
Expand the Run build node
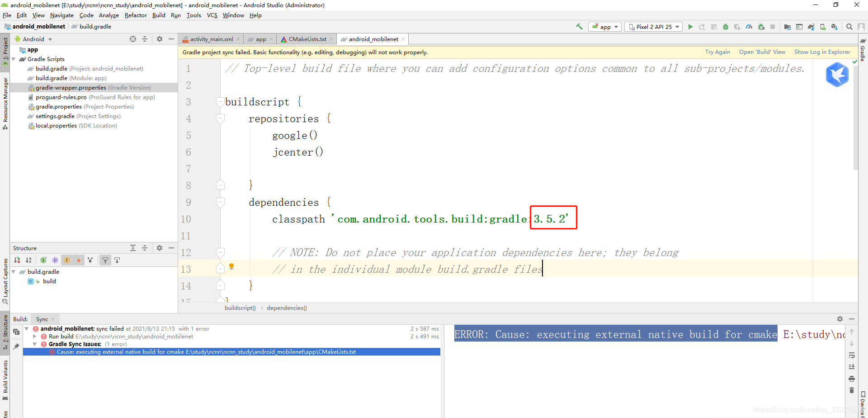click(35, 337)
